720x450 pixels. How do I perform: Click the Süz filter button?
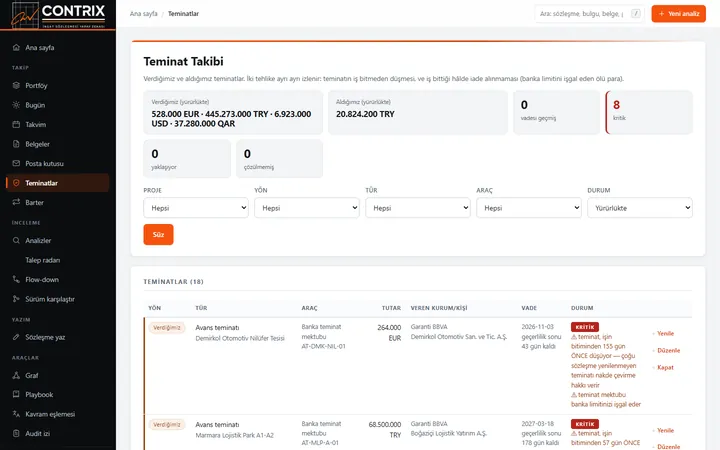click(158, 235)
